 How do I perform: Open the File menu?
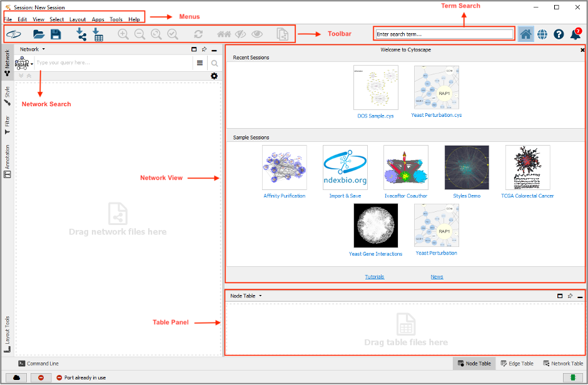(x=8, y=19)
